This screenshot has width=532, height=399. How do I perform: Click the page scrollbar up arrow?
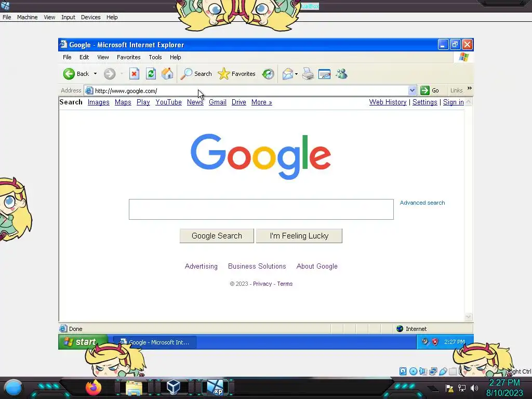click(468, 102)
